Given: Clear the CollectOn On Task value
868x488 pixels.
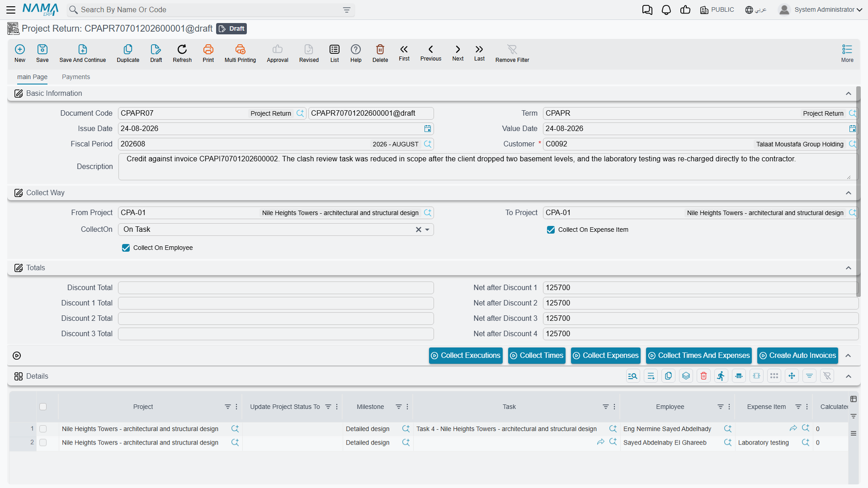Looking at the screenshot, I should [x=419, y=230].
